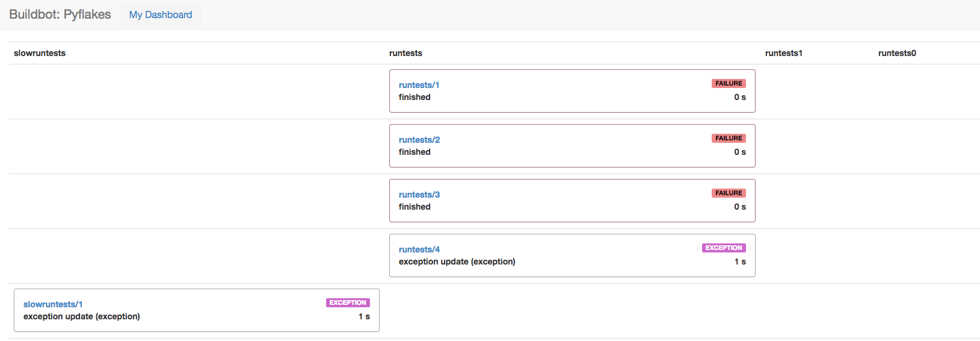Click the FAILURE badge on runtests/1
Viewport: 980px width, 341px height.
[728, 84]
